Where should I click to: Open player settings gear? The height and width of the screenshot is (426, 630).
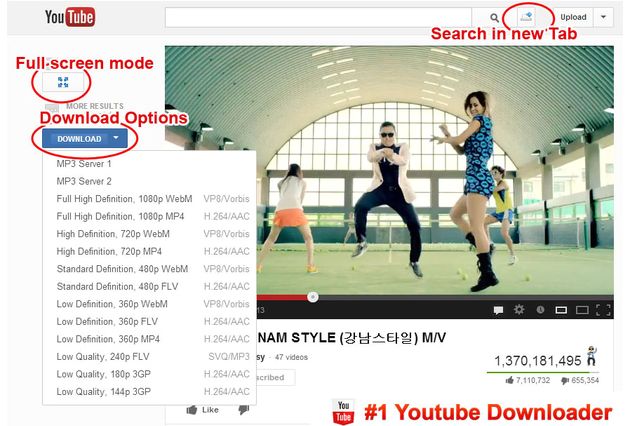pyautogui.click(x=519, y=309)
